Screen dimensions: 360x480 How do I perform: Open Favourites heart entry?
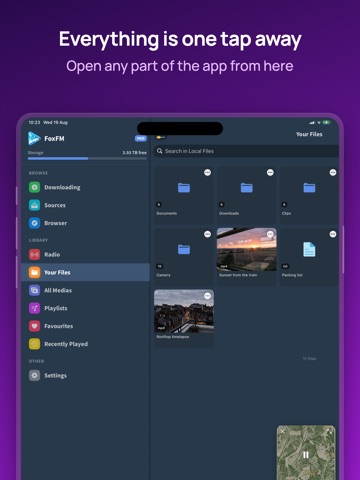[x=86, y=326]
